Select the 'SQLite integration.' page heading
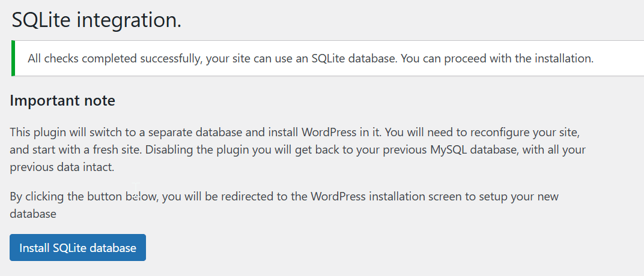The image size is (644, 276). (x=97, y=20)
